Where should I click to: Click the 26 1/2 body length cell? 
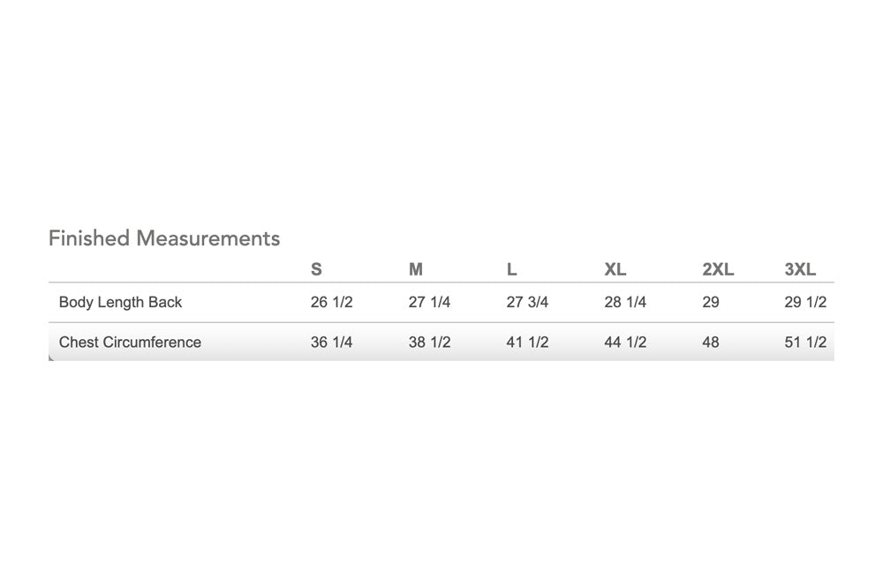(332, 303)
